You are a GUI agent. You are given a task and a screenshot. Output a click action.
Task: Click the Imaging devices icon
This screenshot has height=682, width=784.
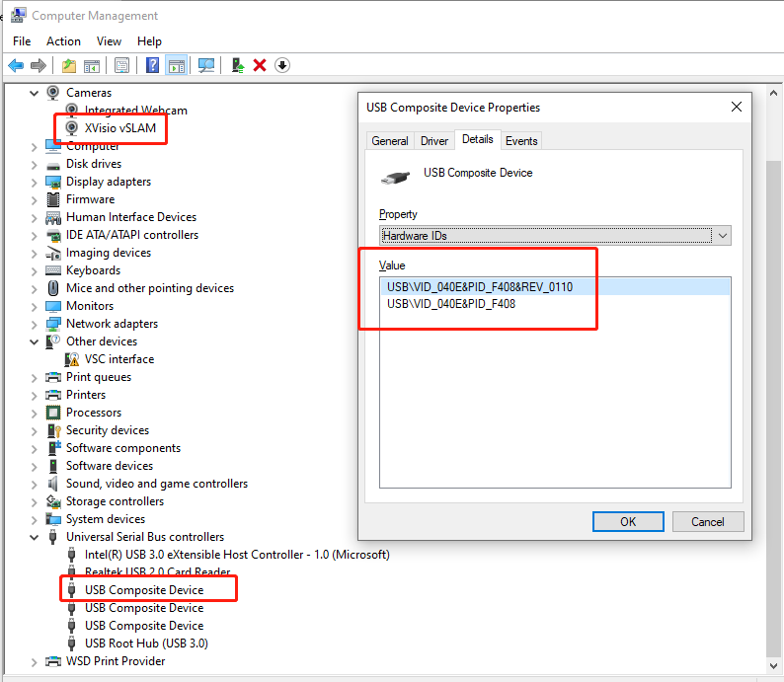coord(53,253)
